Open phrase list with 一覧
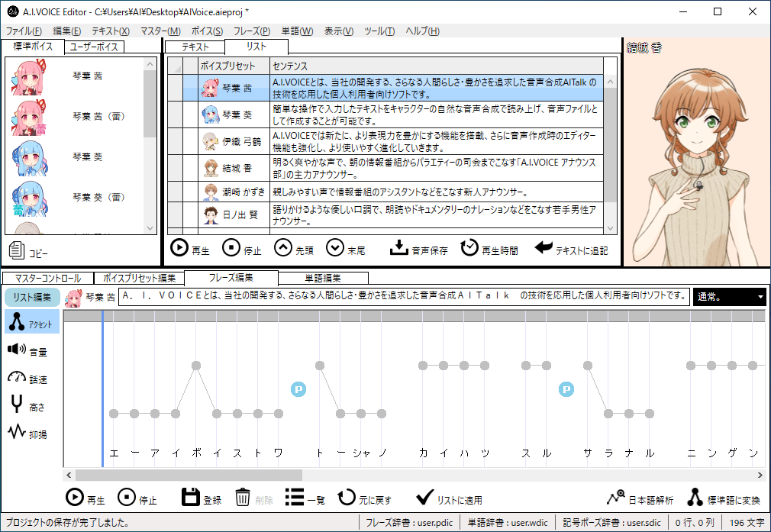Image resolution: width=771 pixels, height=532 pixels. (x=305, y=498)
